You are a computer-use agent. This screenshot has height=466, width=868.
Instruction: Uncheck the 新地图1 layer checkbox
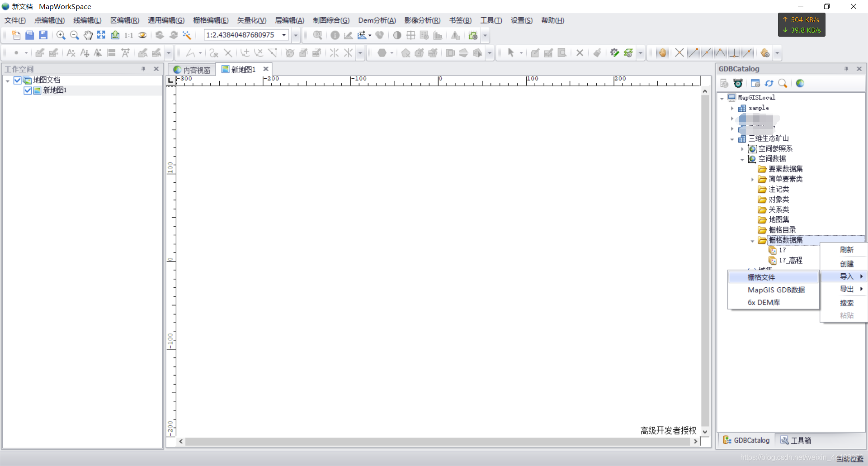tap(28, 90)
